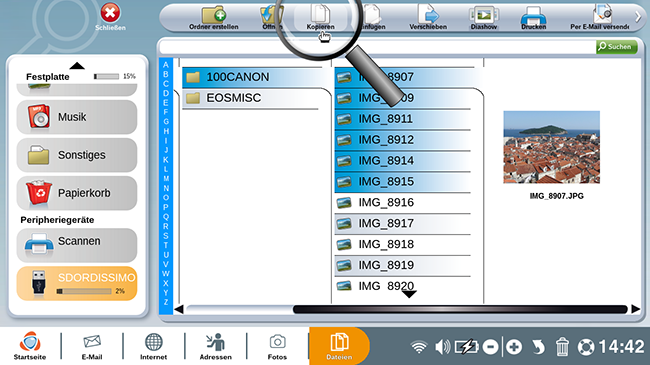Screen dimensions: 650x365
Task: Click the green Suchen button
Action: point(616,47)
